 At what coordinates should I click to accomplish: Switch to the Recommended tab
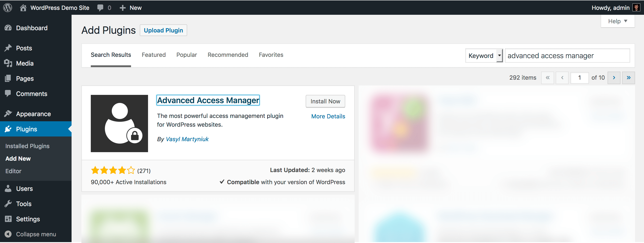click(228, 55)
